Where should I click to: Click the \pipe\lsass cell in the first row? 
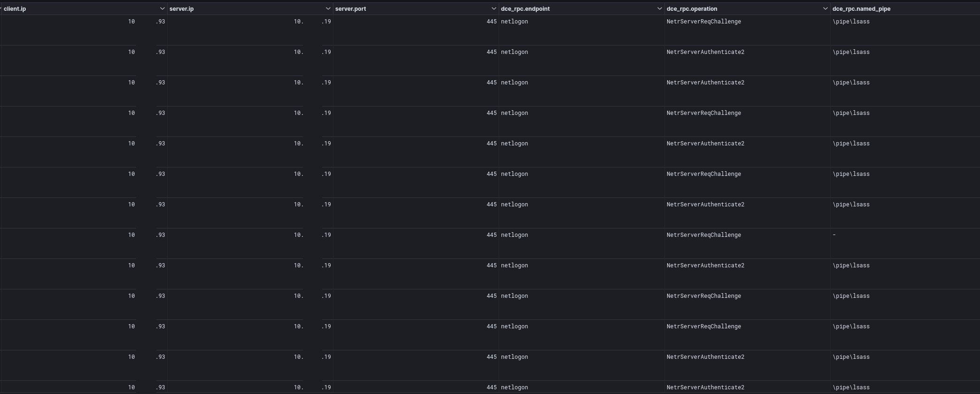(x=851, y=22)
